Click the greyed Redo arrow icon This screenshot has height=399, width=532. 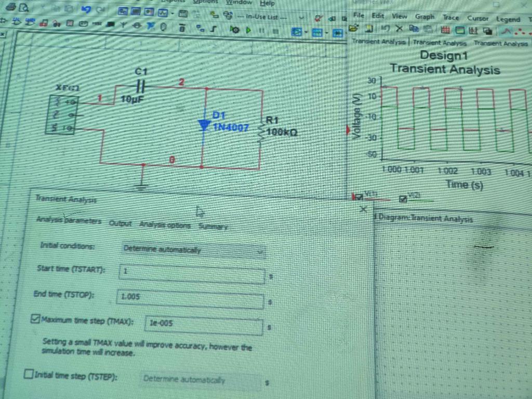pos(101,10)
